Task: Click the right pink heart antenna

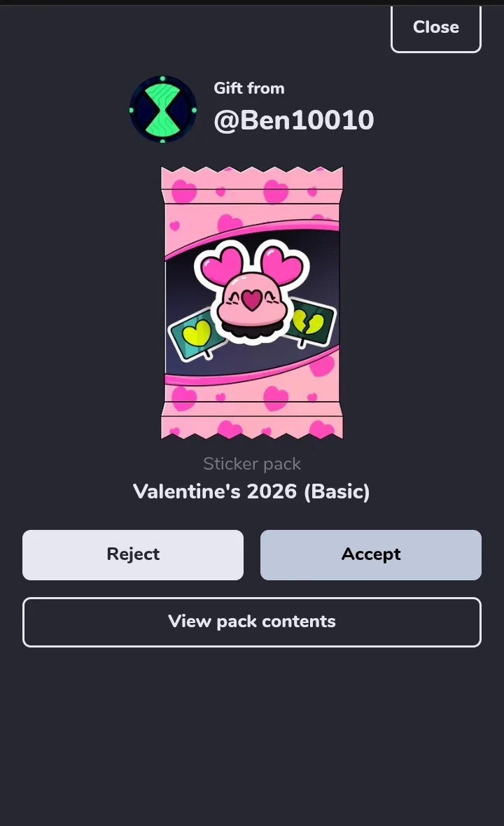Action: point(283,266)
